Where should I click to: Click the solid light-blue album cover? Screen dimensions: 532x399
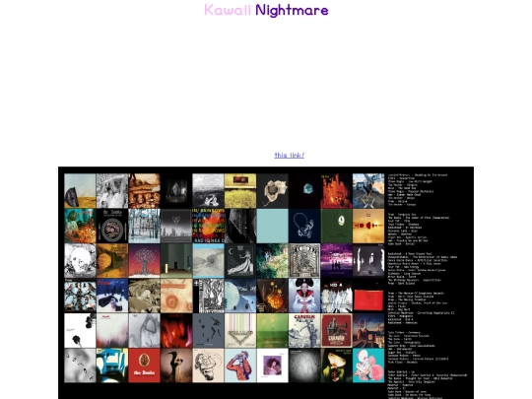click(x=273, y=226)
